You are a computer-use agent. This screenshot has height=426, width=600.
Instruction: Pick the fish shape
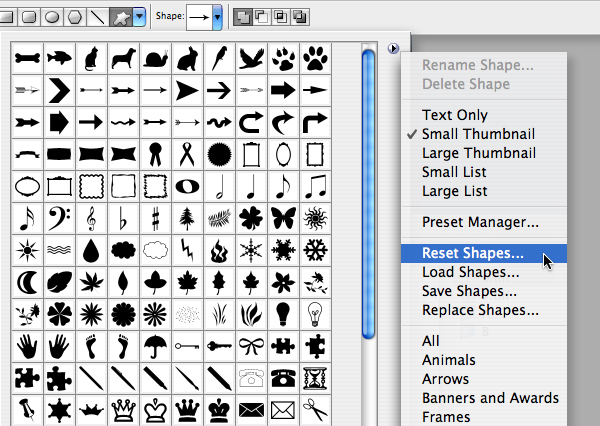tap(59, 58)
